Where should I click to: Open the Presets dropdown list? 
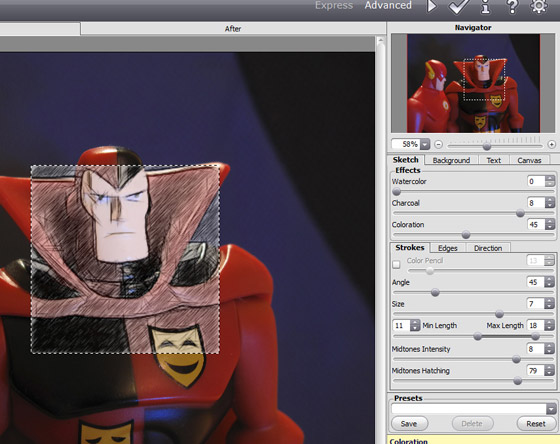[x=551, y=409]
